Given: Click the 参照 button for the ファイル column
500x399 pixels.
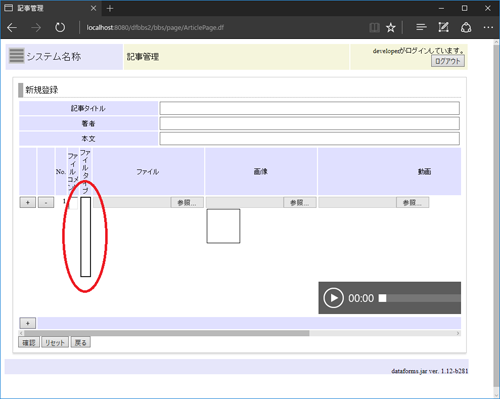Looking at the screenshot, I should [187, 202].
